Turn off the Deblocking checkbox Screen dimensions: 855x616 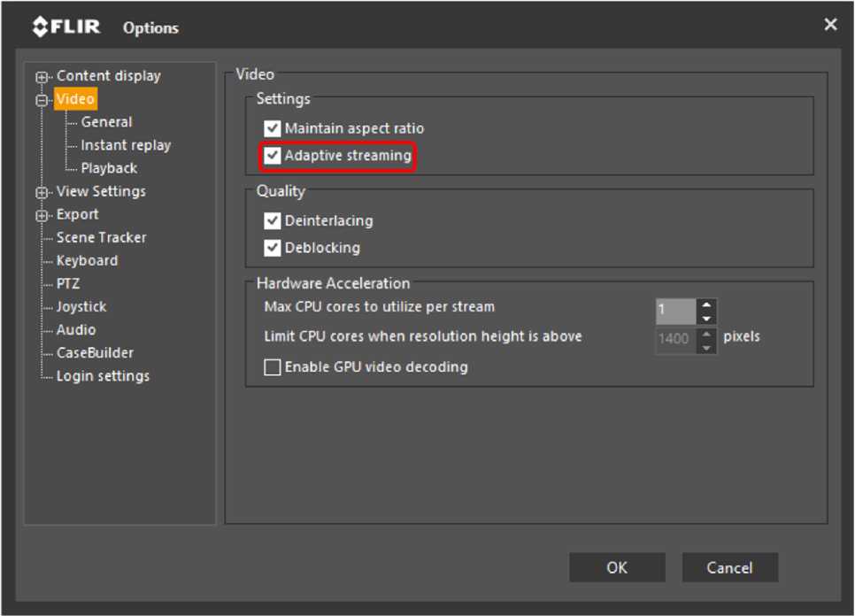(x=273, y=248)
